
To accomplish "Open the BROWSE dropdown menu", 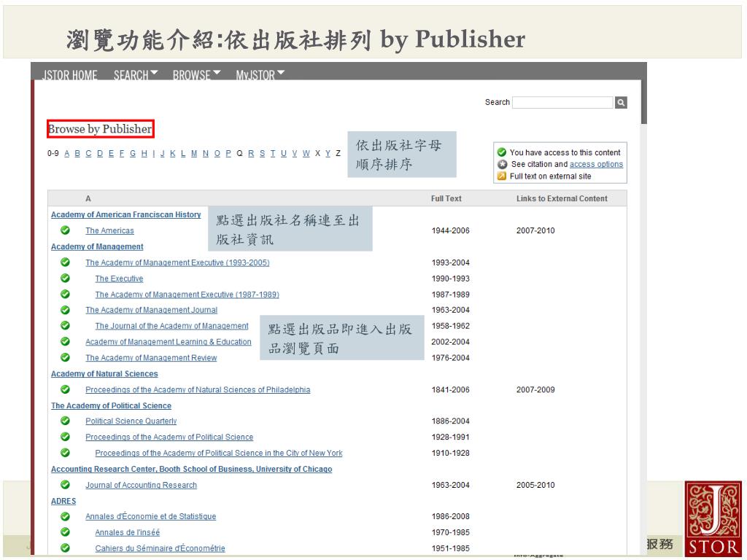I will click(196, 75).
